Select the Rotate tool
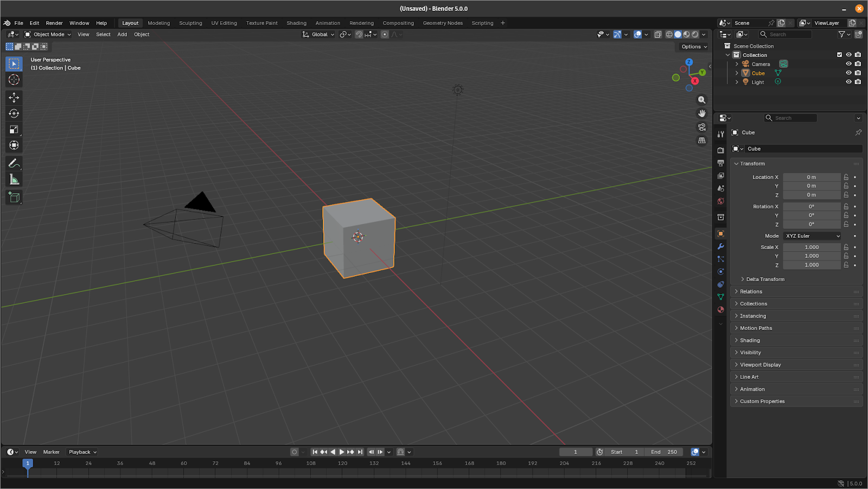 click(x=14, y=113)
